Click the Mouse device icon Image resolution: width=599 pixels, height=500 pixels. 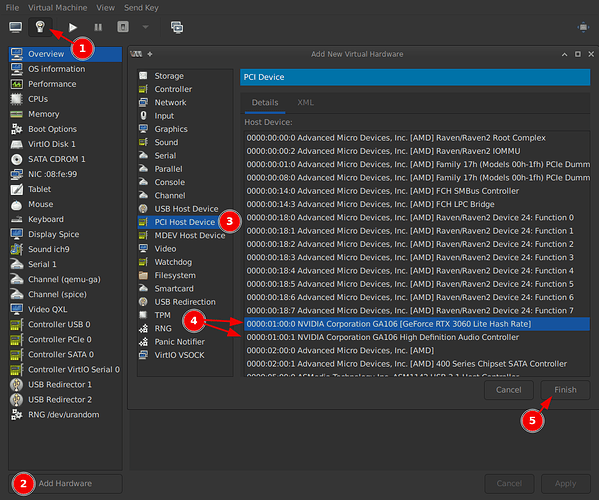tap(16, 204)
